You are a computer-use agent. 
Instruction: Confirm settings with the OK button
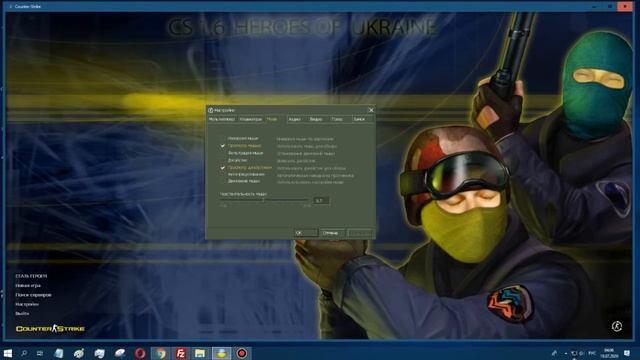click(x=306, y=233)
